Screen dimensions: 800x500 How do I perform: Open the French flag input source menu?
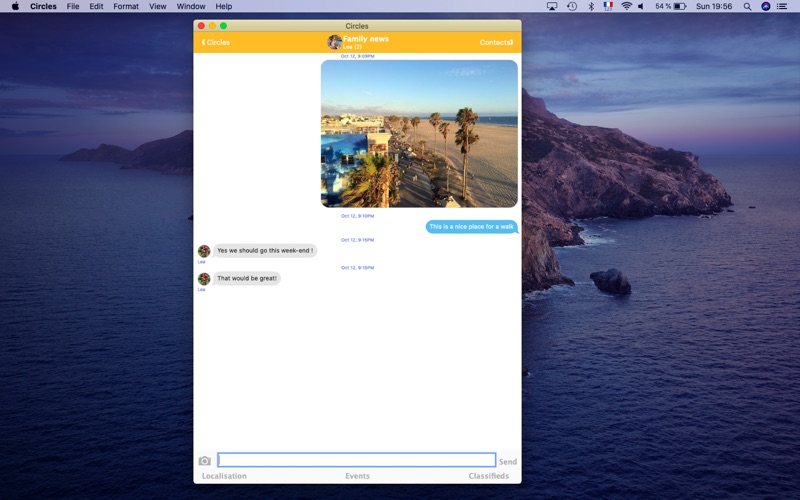608,6
